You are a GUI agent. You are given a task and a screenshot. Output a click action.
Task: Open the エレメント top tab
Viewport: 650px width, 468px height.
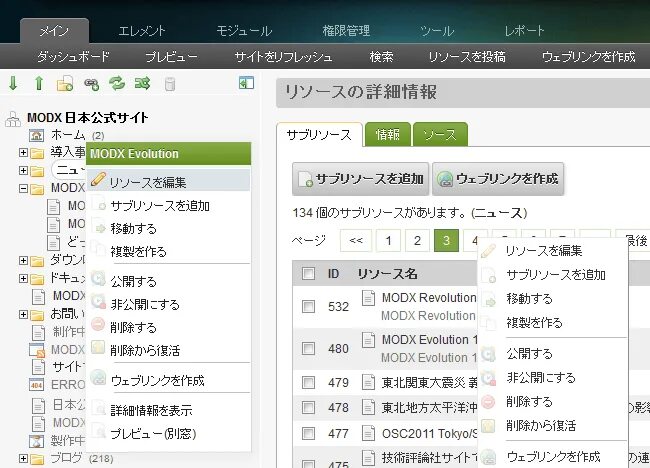(142, 31)
